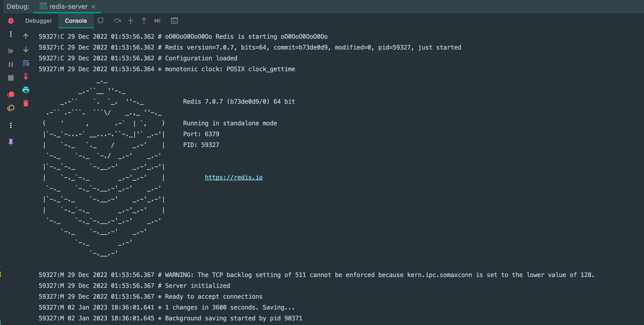This screenshot has height=325, width=644.
Task: Click the View Breakpoints red circles icon
Action: click(11, 94)
